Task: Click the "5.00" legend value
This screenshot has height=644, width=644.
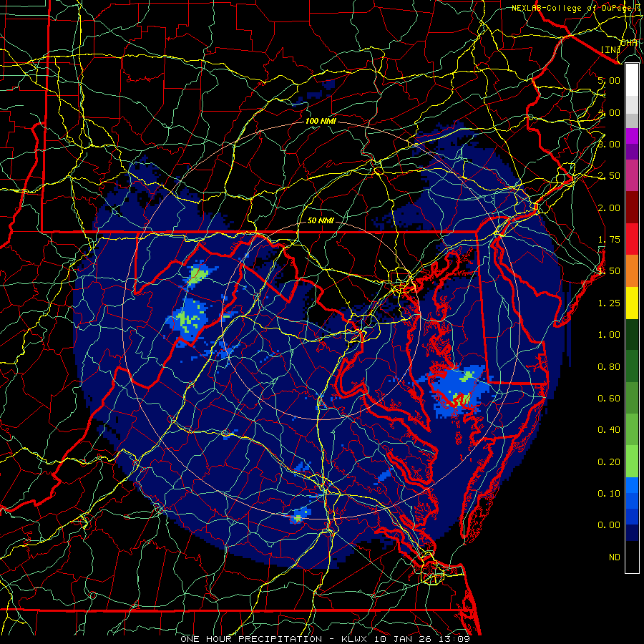Action: tap(609, 80)
